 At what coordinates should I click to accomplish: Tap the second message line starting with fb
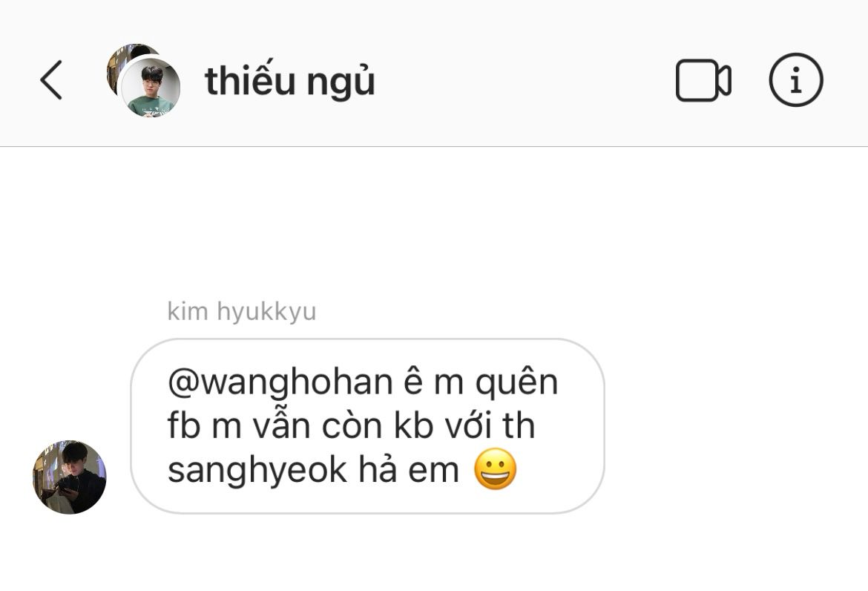[x=351, y=426]
